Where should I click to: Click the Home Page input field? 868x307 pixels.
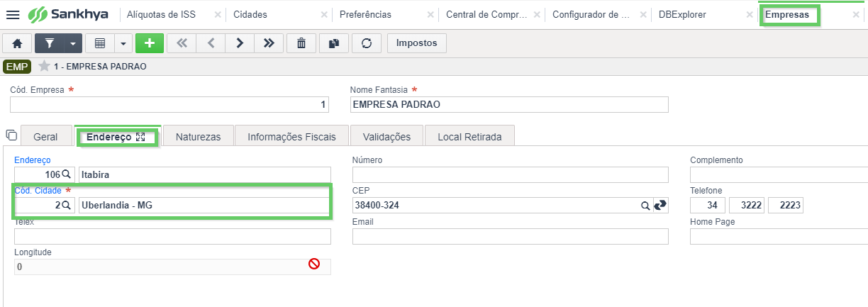click(x=779, y=236)
